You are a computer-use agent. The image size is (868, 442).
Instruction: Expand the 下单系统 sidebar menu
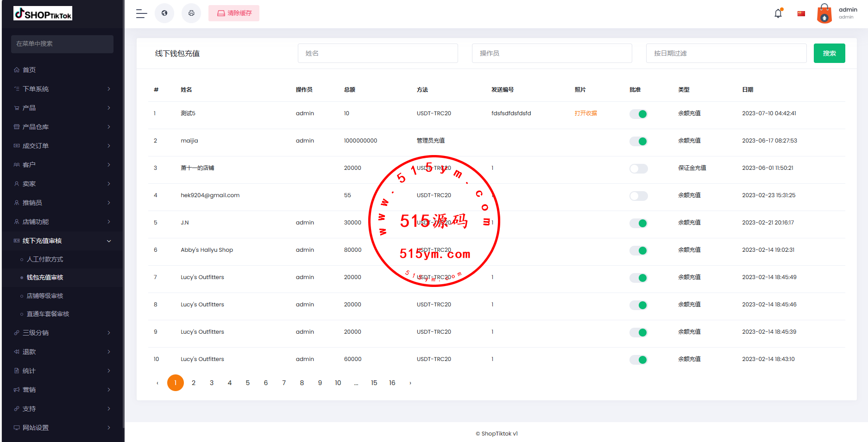coord(62,89)
